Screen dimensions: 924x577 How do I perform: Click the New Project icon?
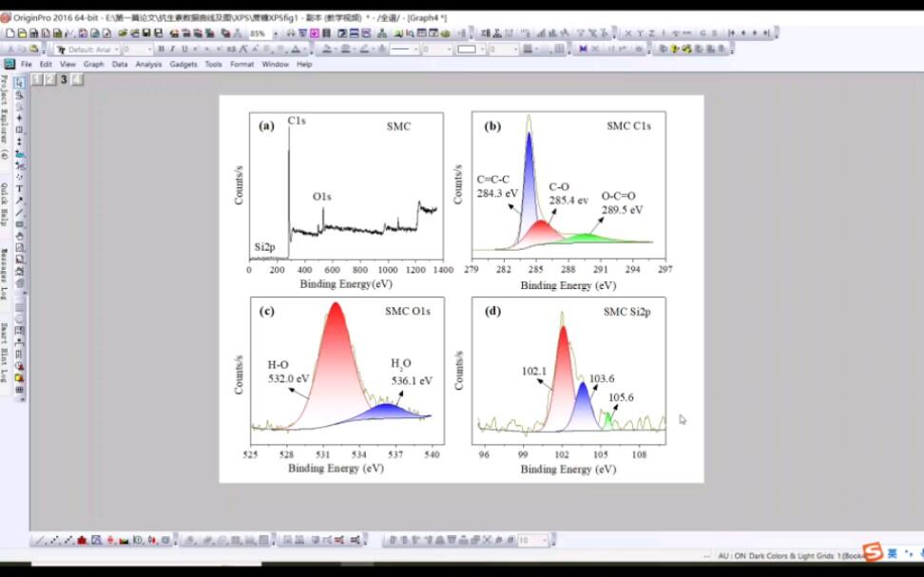(10, 33)
